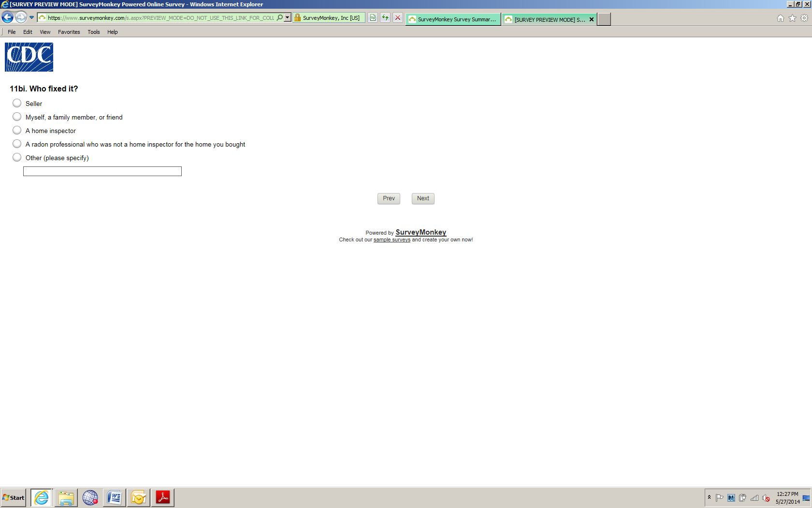This screenshot has width=812, height=508.
Task: Open Outlook mail from taskbar
Action: (x=139, y=497)
